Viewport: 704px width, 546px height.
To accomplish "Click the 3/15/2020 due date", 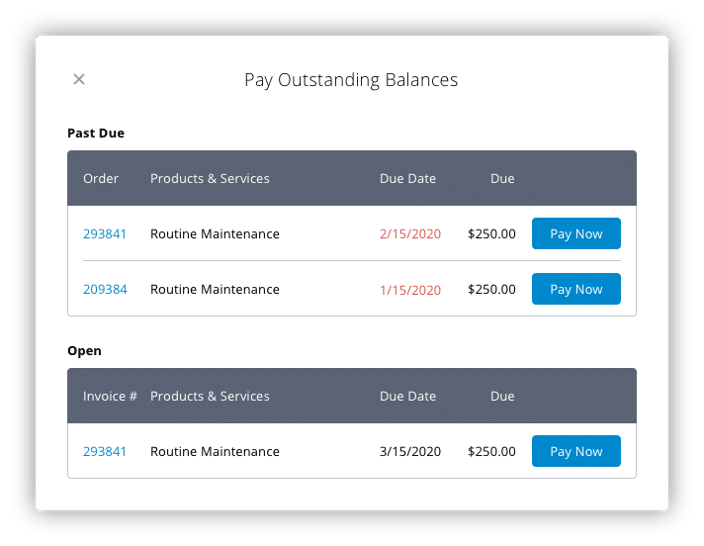I will pyautogui.click(x=410, y=452).
